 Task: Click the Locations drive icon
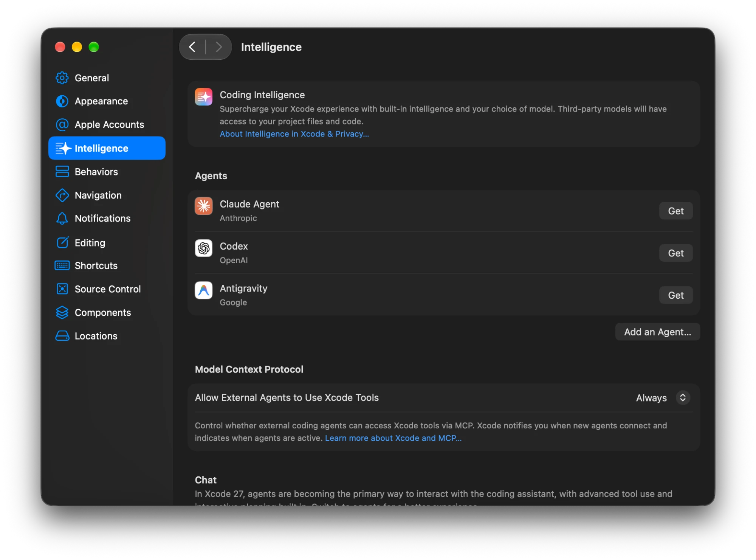click(62, 336)
